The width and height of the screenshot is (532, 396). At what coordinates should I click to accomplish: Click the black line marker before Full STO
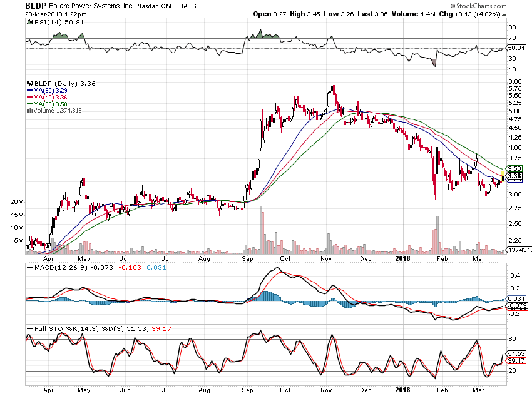30,329
